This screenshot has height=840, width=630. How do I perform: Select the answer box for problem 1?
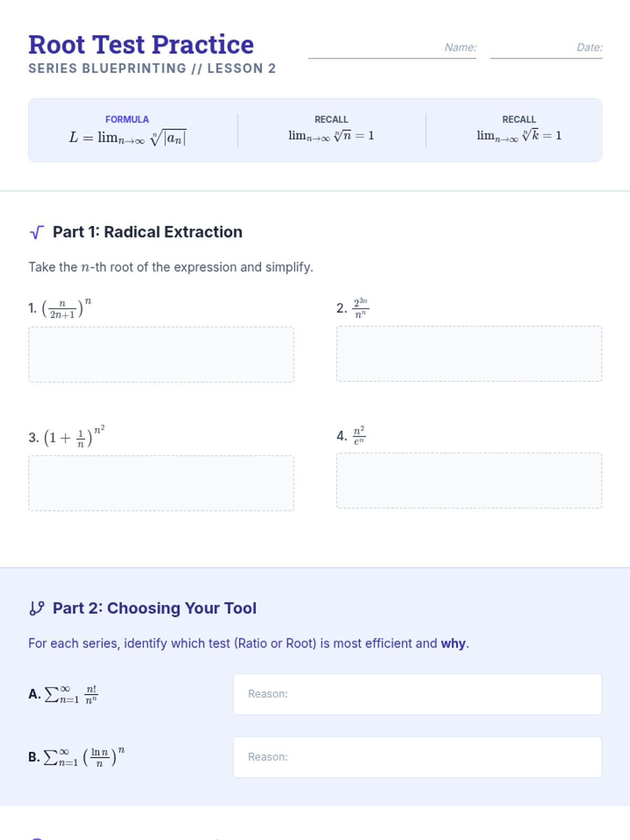[161, 354]
